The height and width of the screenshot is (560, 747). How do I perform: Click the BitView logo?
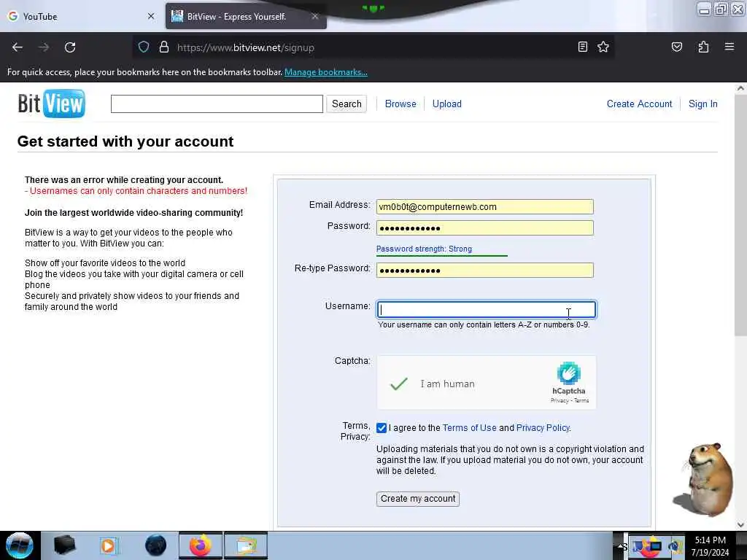point(52,104)
